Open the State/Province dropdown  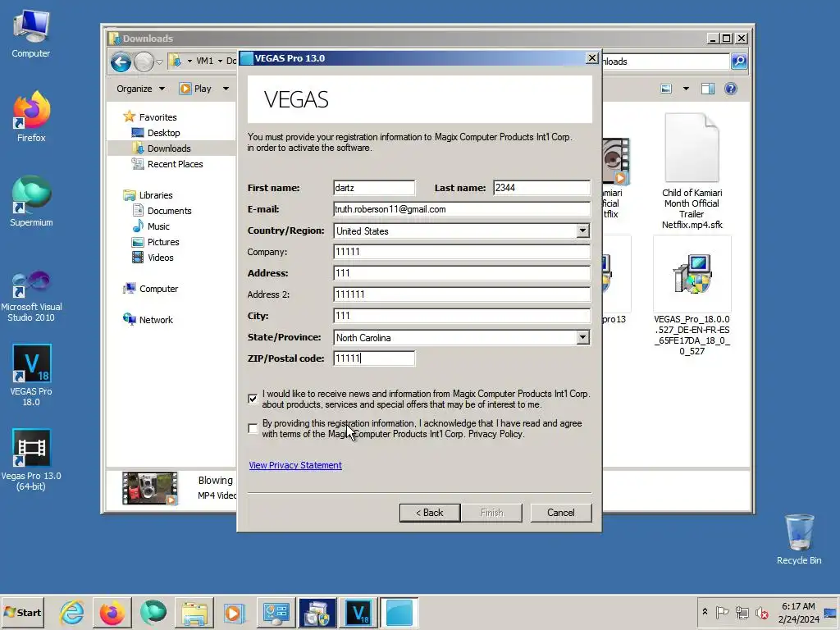pyautogui.click(x=582, y=337)
